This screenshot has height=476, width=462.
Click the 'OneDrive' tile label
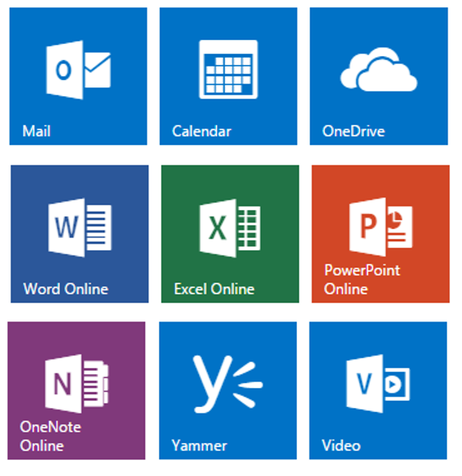354,131
